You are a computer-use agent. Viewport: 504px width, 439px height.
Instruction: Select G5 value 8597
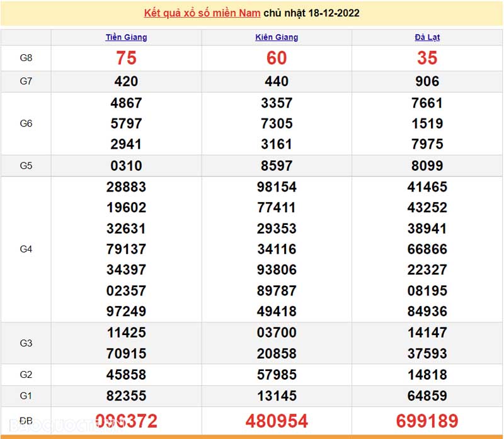(277, 166)
